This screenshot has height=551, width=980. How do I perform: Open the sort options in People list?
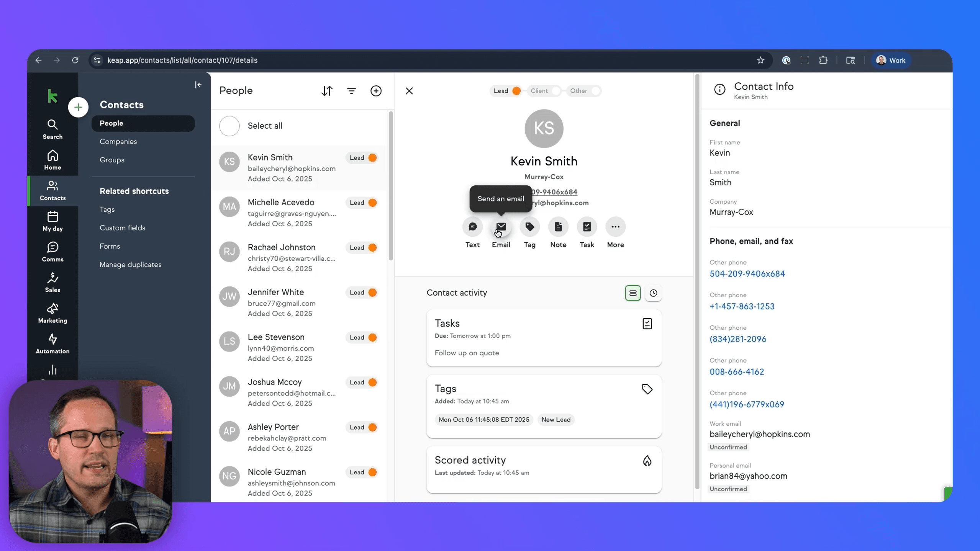[x=327, y=91]
